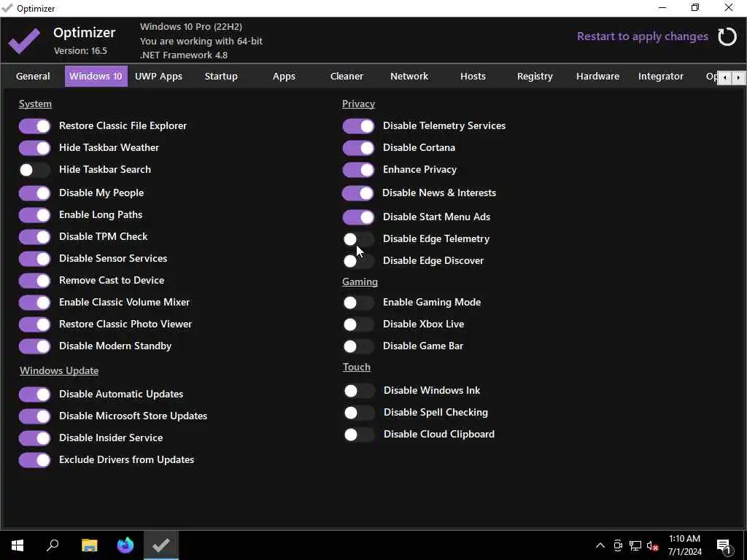This screenshot has width=747, height=560.
Task: Open the taskbar clock and date
Action: click(684, 545)
